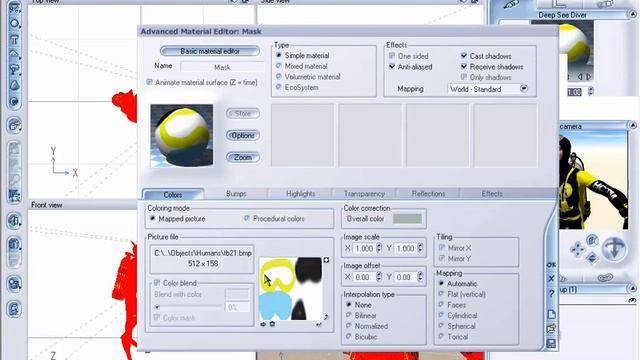Click the OK button on dialog side strip
Viewport: 640px width, 360px height.
[551, 264]
